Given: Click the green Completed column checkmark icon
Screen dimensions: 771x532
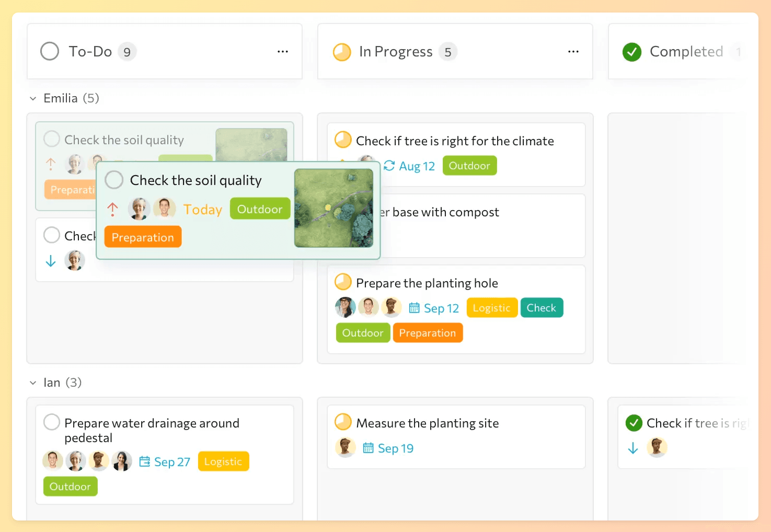Looking at the screenshot, I should point(632,52).
